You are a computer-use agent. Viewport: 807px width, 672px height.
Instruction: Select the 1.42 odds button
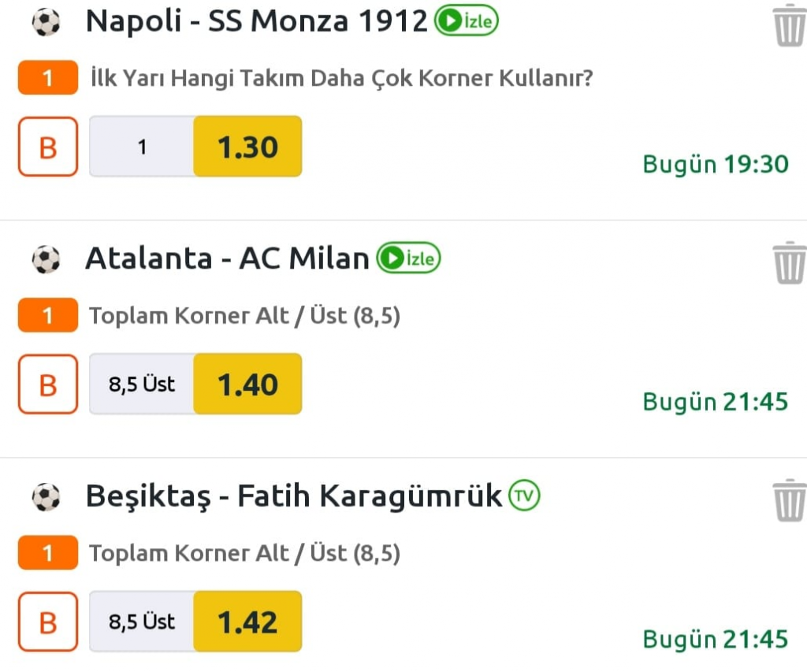[247, 622]
